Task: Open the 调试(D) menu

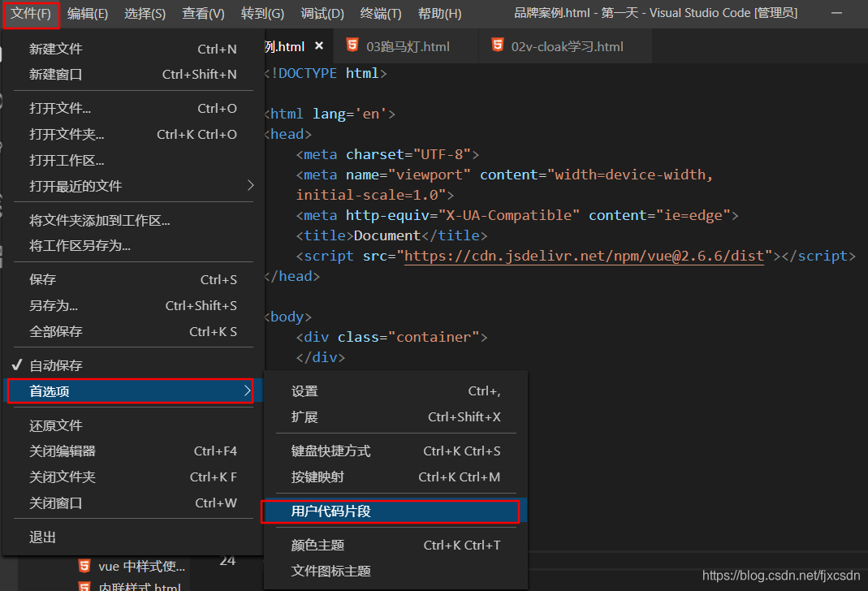Action: (322, 13)
